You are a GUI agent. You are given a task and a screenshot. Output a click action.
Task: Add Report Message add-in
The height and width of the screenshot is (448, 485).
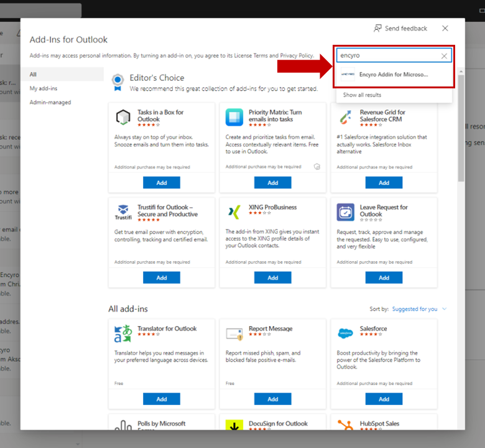point(272,399)
